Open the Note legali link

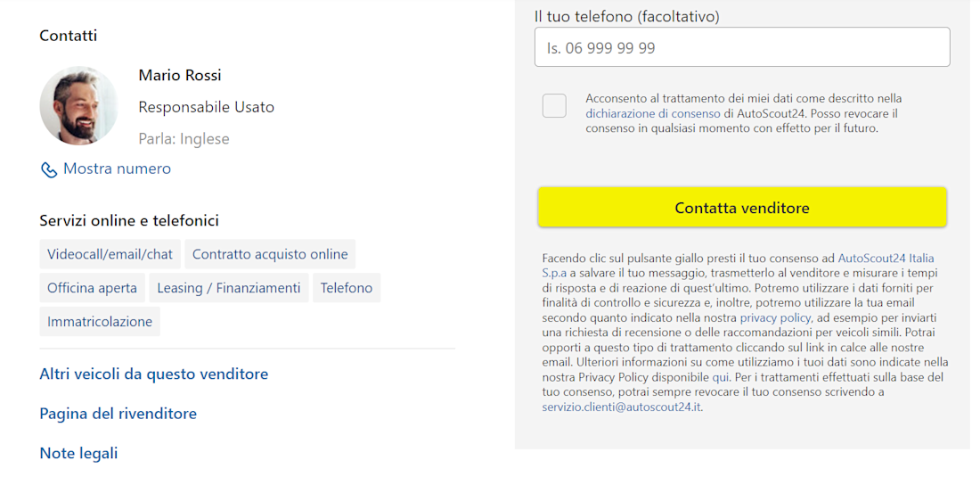[78, 453]
